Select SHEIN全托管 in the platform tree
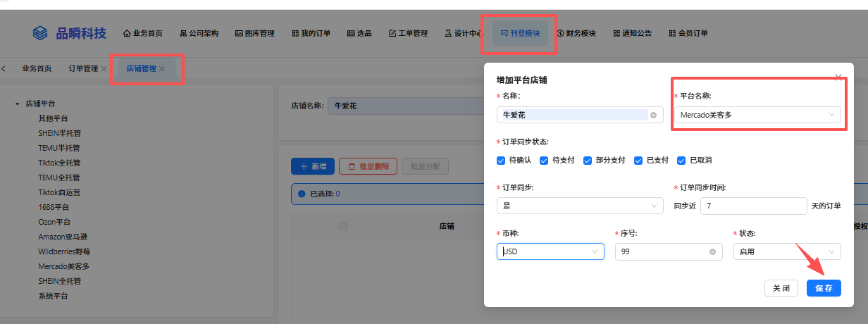 pos(59,281)
